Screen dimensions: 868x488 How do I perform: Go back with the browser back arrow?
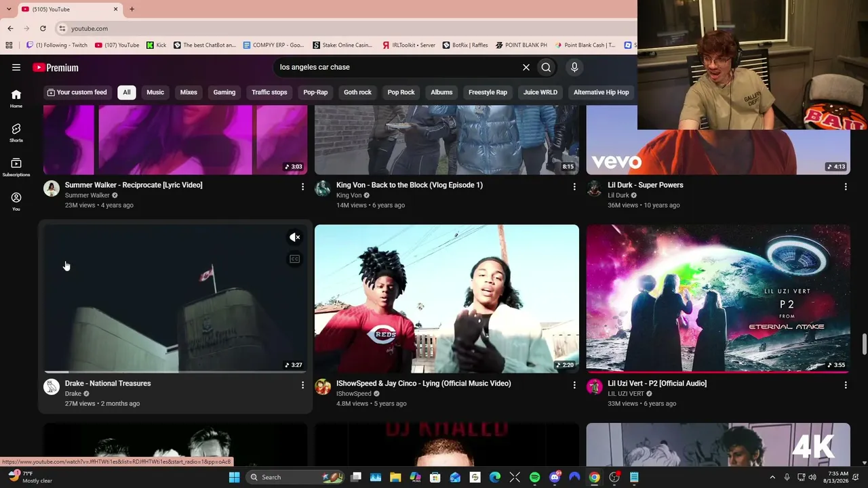10,28
